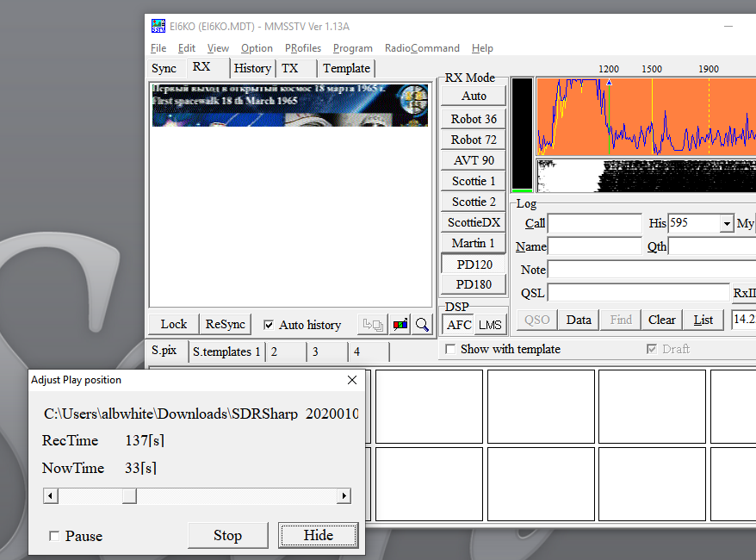Open the PRofiles menu
This screenshot has height=560, width=756.
pos(303,48)
